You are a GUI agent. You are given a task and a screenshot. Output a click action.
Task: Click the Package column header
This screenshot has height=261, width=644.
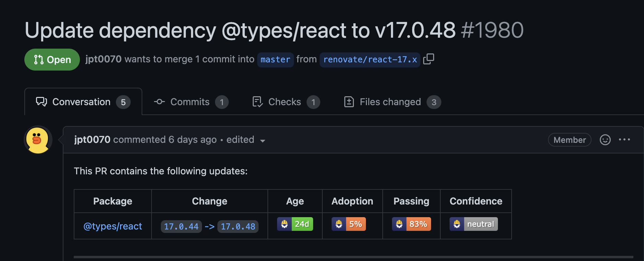pyautogui.click(x=113, y=201)
